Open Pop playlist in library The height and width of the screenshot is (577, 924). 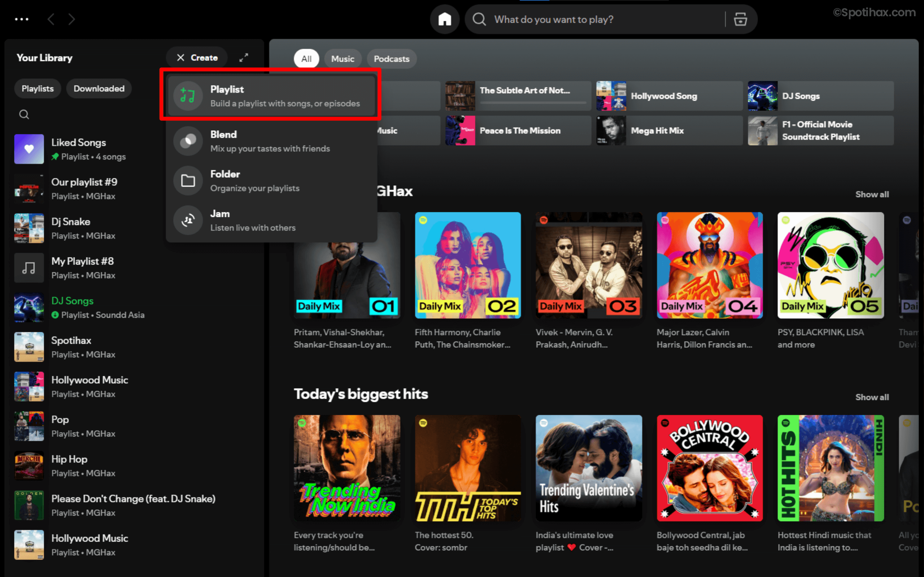coord(134,426)
